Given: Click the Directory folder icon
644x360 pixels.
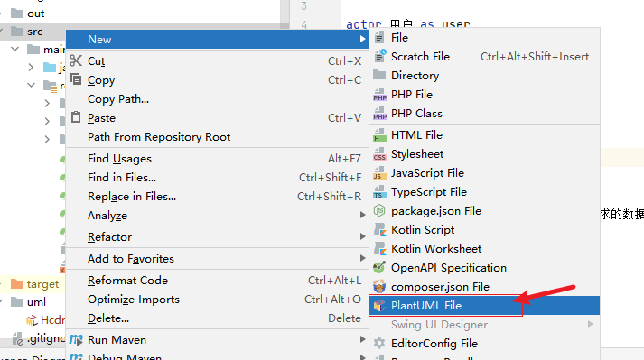Looking at the screenshot, I should click(x=379, y=75).
